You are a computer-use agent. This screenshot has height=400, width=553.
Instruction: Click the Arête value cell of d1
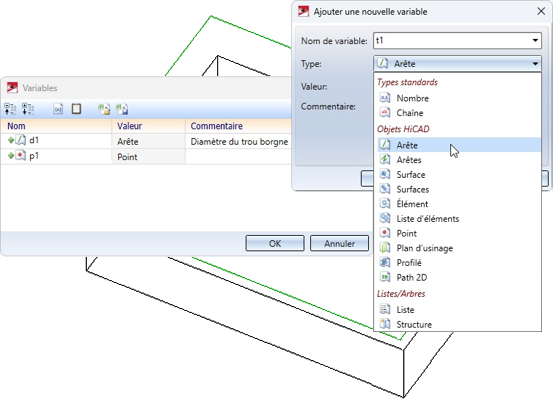tap(148, 141)
